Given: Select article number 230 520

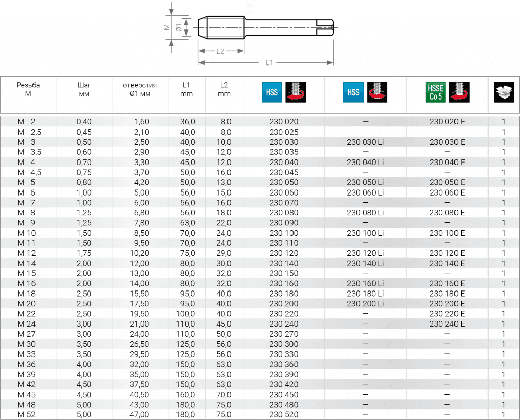Looking at the screenshot, I should [x=284, y=415].
